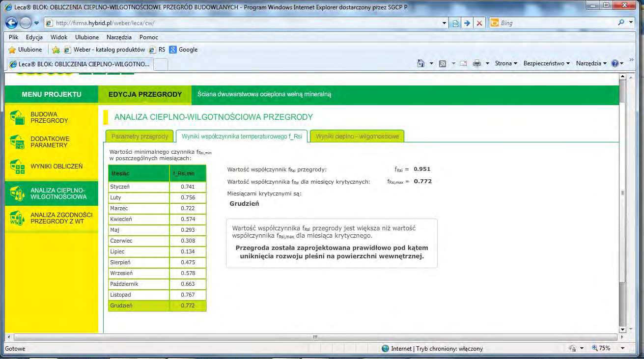
Task: Click the Październik row label
Action: (x=124, y=284)
